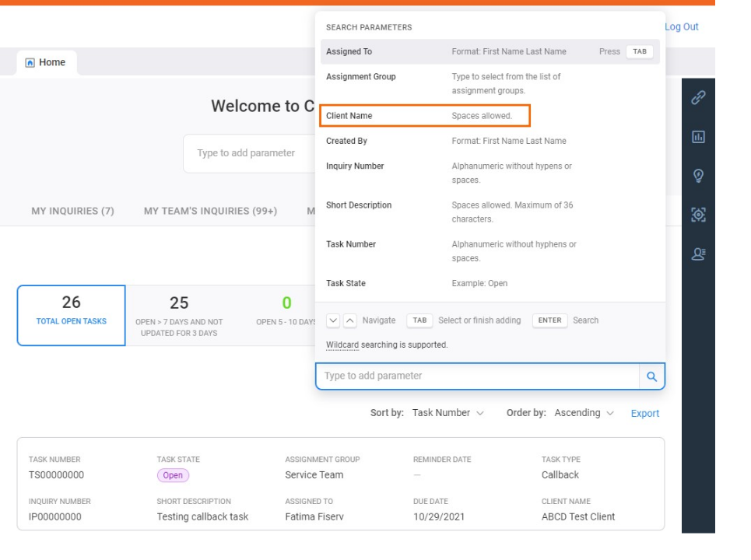Click the target scan icon in sidebar
The image size is (751, 560).
[x=698, y=215]
